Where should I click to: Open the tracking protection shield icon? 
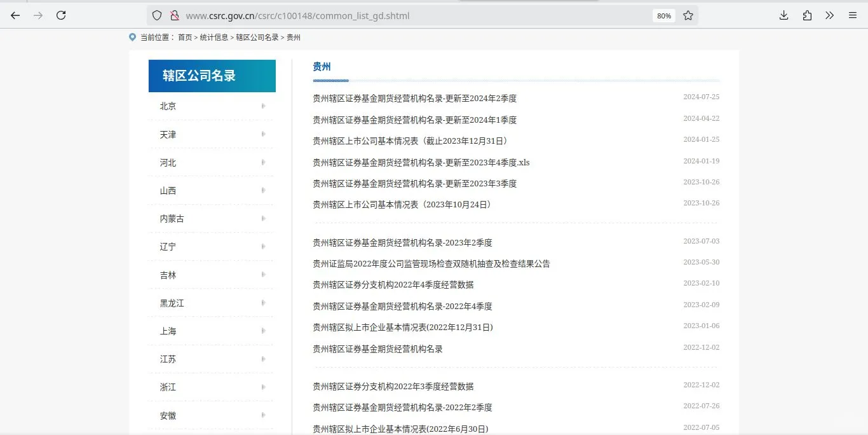[x=156, y=15]
